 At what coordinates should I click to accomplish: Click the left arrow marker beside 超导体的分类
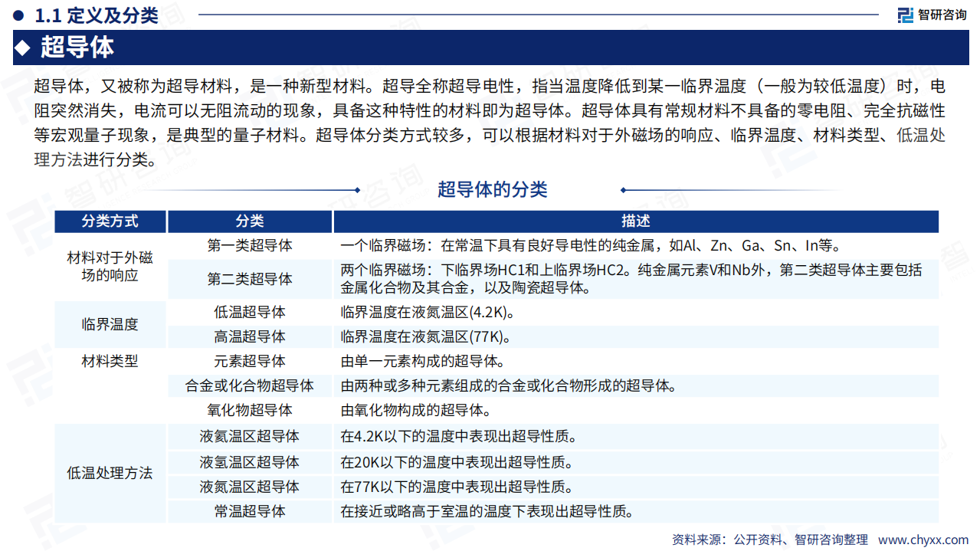(357, 189)
